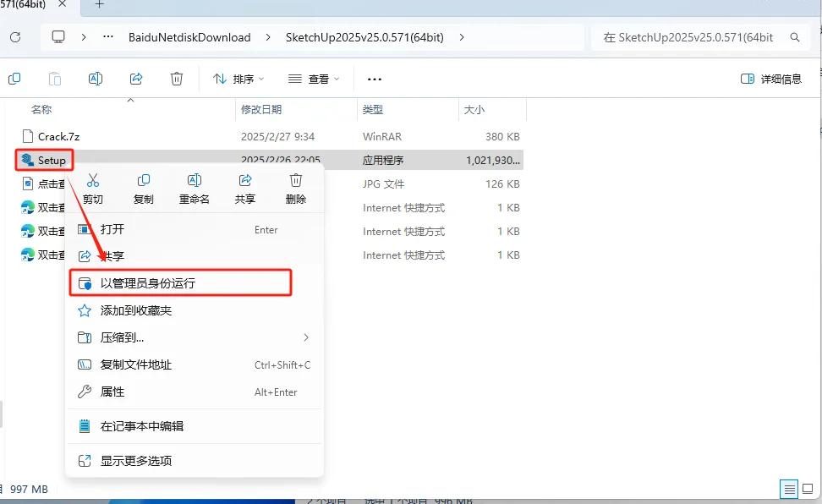Toggle the 详细信息 details pane

pyautogui.click(x=771, y=79)
